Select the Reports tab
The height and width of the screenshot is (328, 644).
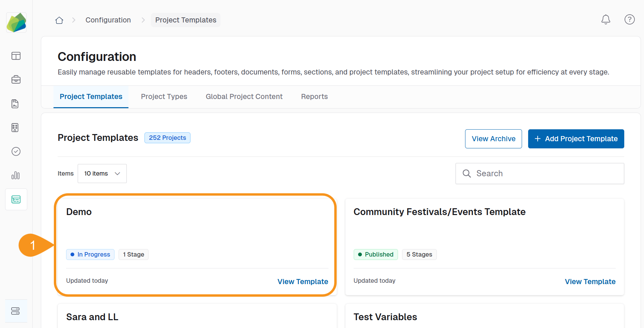[x=314, y=97]
